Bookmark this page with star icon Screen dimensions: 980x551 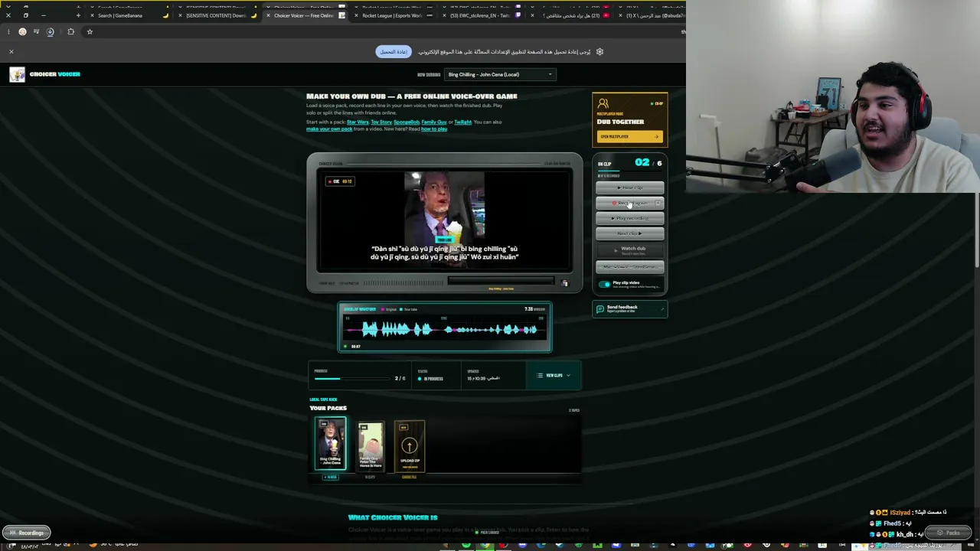tap(90, 31)
